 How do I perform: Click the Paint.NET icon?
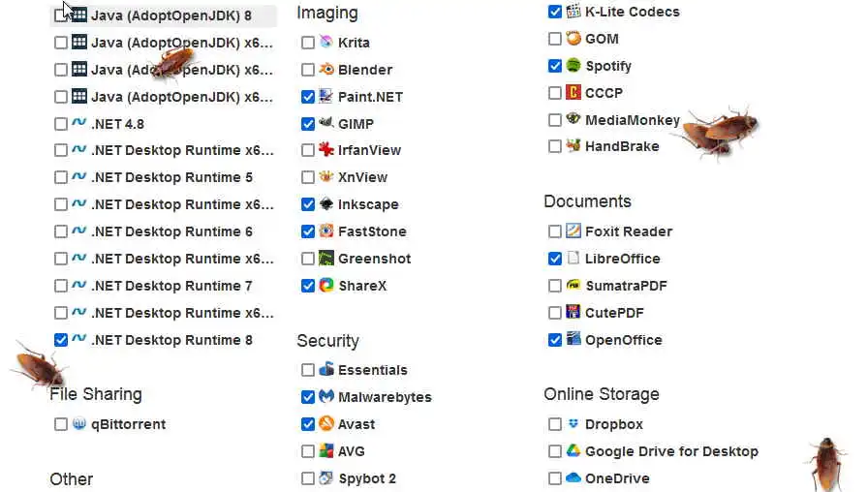(x=326, y=96)
